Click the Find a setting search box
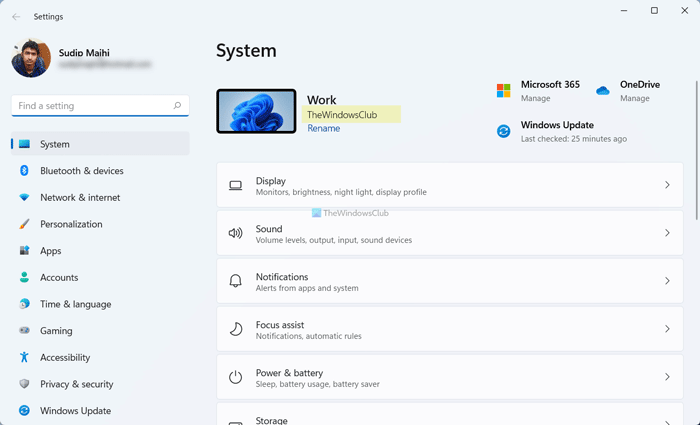Image resolution: width=700 pixels, height=425 pixels. click(x=92, y=105)
